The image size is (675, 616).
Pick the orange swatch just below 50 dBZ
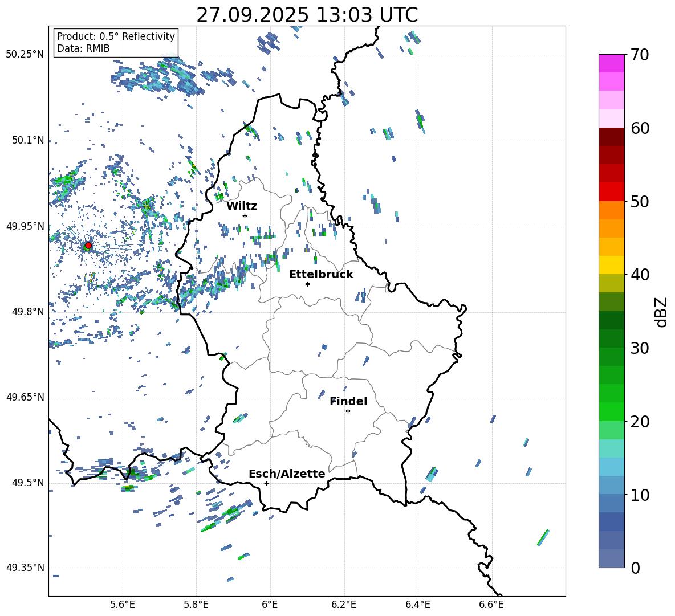[612, 210]
